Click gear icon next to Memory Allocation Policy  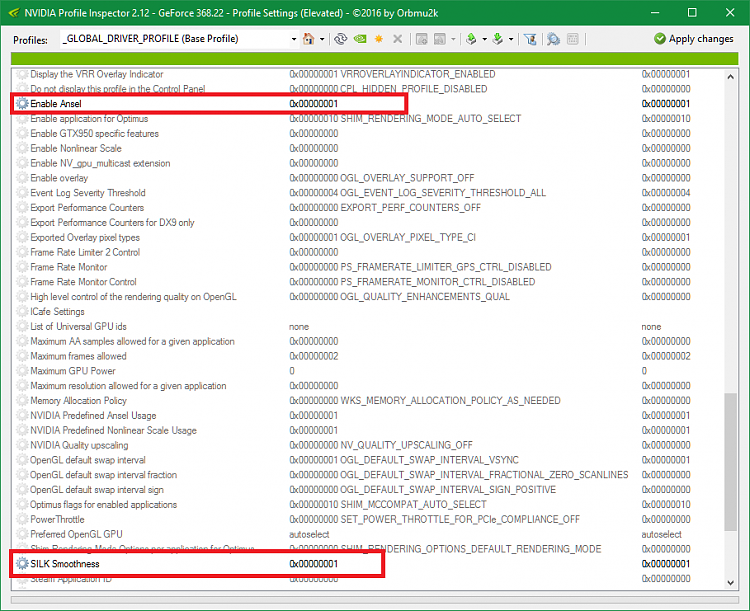(x=22, y=400)
